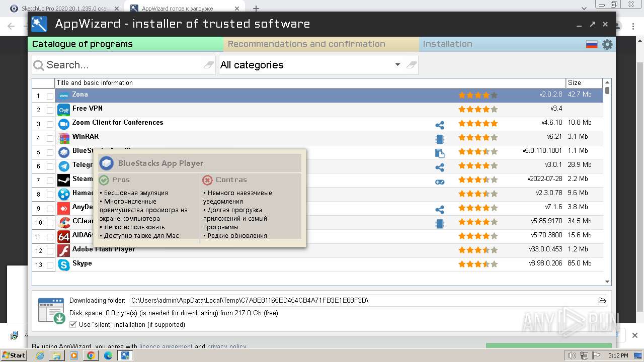
Task: Check the Free VPN checkbox
Action: 50,110
